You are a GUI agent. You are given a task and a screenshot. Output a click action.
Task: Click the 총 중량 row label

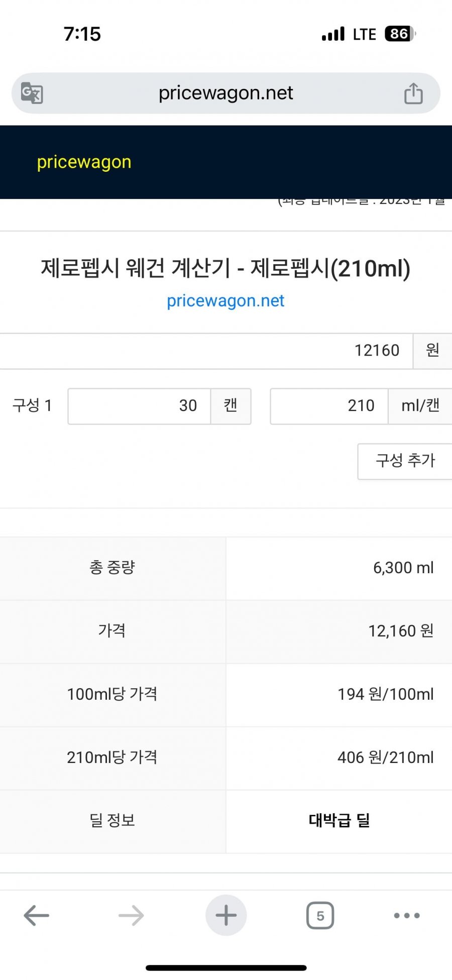click(112, 568)
